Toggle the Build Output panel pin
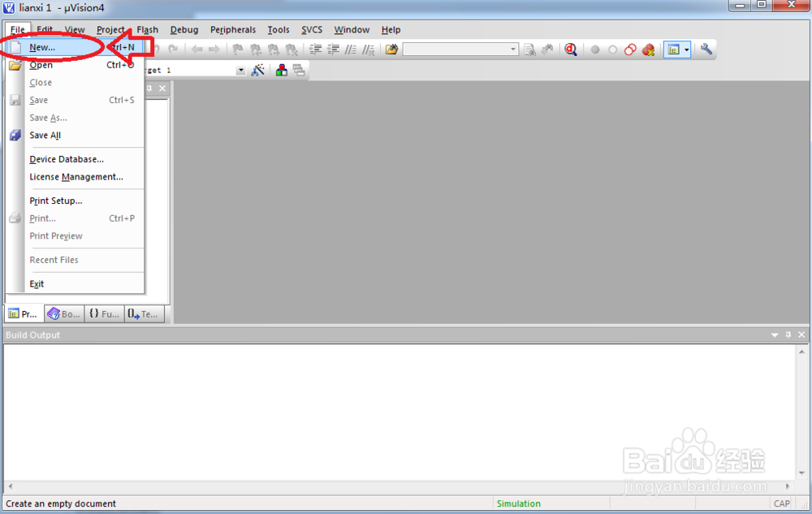 click(x=788, y=335)
